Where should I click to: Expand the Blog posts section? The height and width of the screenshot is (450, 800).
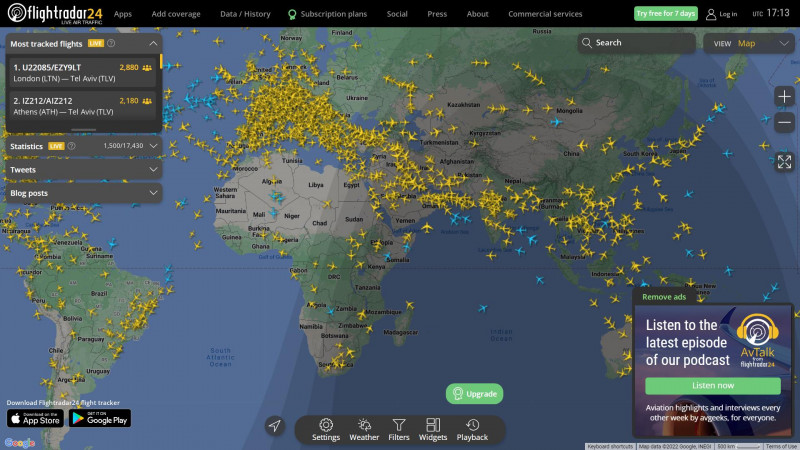click(152, 193)
